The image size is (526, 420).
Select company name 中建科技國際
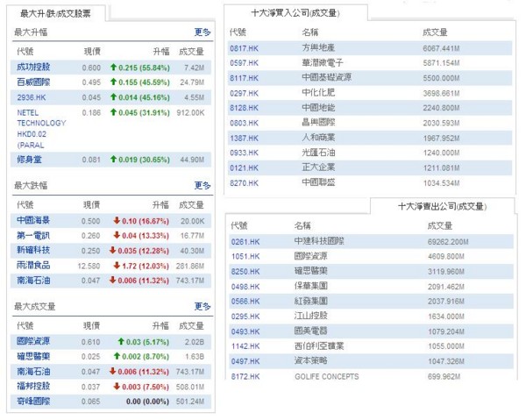click(319, 241)
